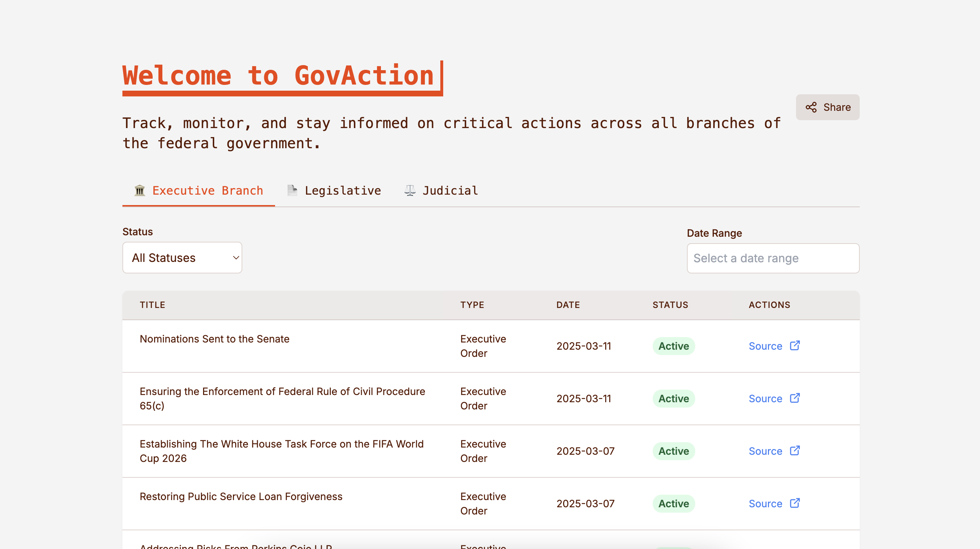Open Source link for Federal Rule 65(c) row
Image resolution: width=980 pixels, height=549 pixels.
click(x=765, y=399)
